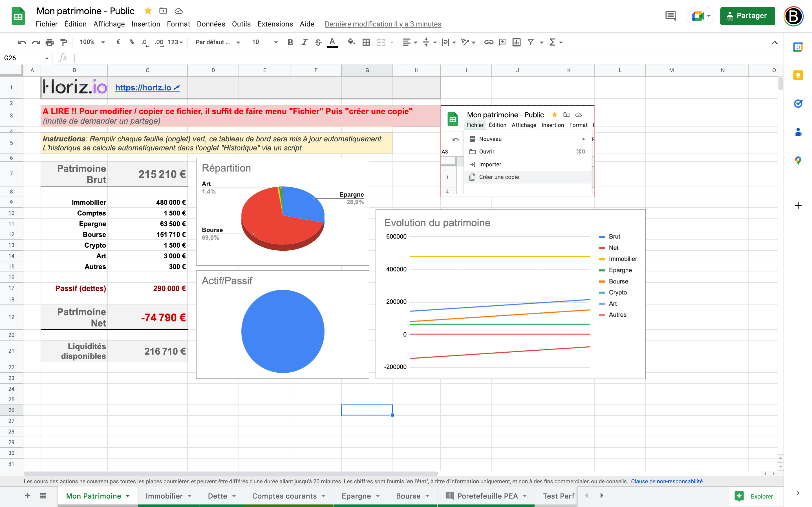Insert a link using the toolbar icon

[x=489, y=42]
